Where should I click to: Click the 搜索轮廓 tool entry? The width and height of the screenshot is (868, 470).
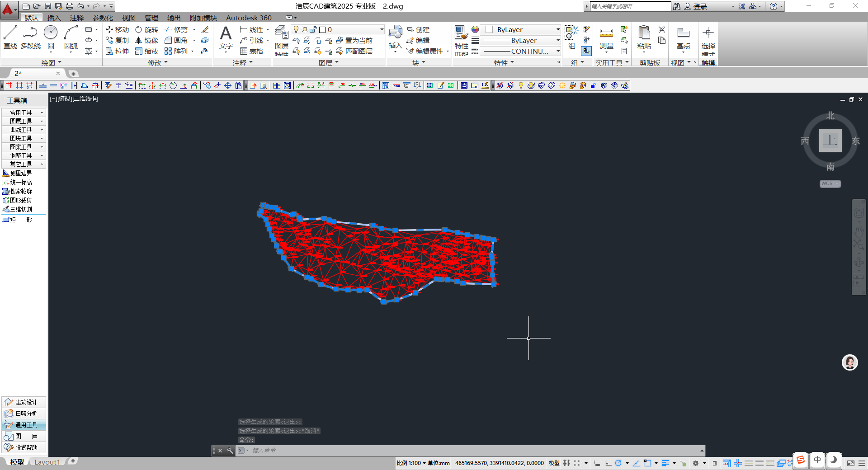tap(18, 191)
